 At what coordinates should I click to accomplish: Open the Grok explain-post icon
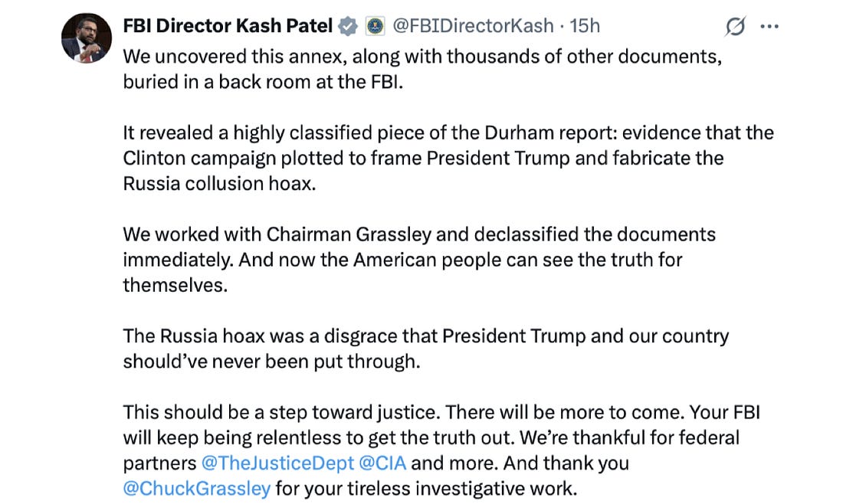pos(735,27)
